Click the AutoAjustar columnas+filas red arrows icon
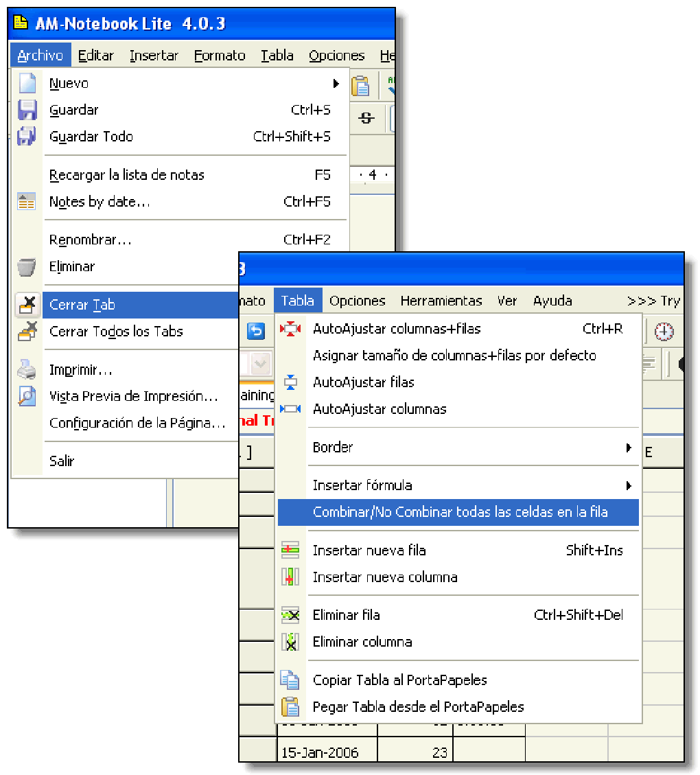Screen dimensions: 700x775 coord(291,329)
